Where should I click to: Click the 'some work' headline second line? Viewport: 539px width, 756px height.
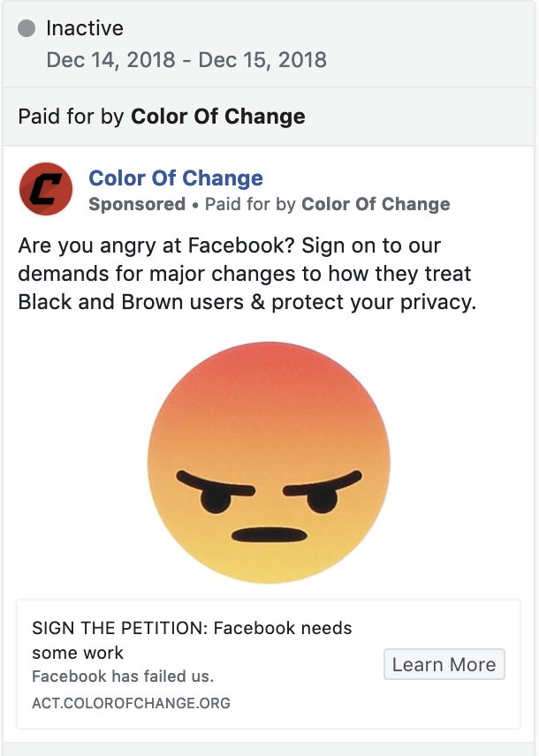point(78,653)
